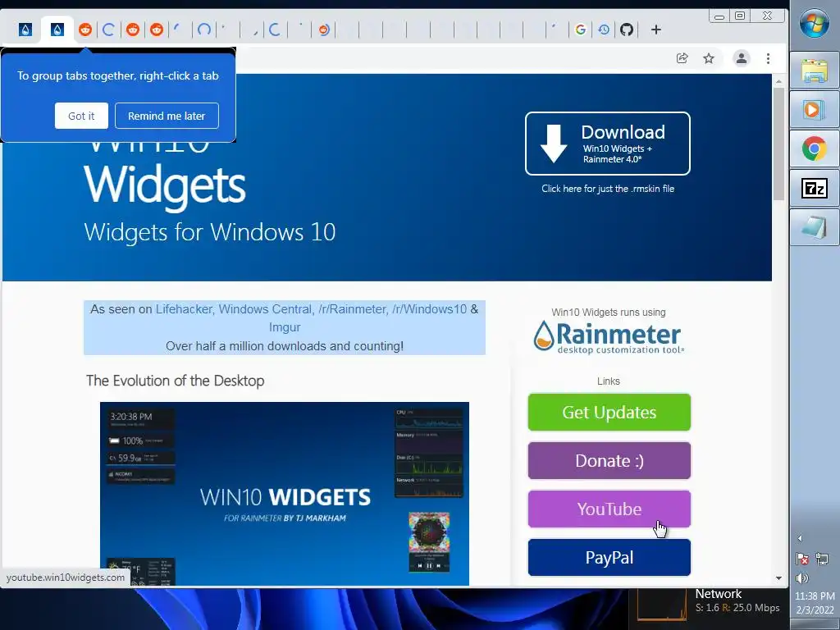Click "The Evolution of the Desktop" heading
The image size is (840, 630).
click(176, 381)
